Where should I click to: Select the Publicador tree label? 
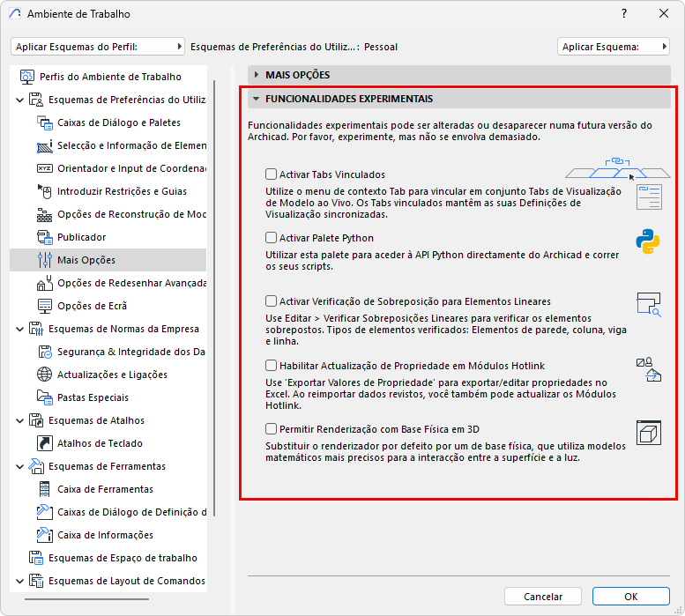82,237
